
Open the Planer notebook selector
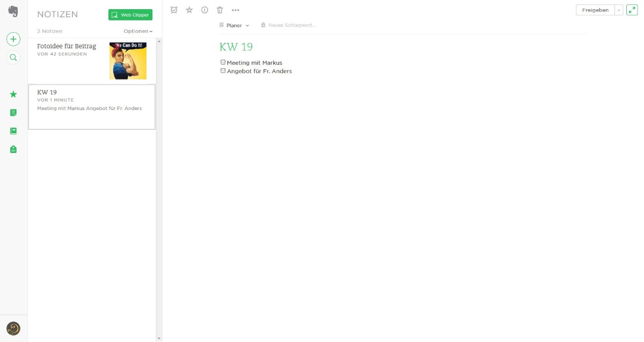(235, 25)
